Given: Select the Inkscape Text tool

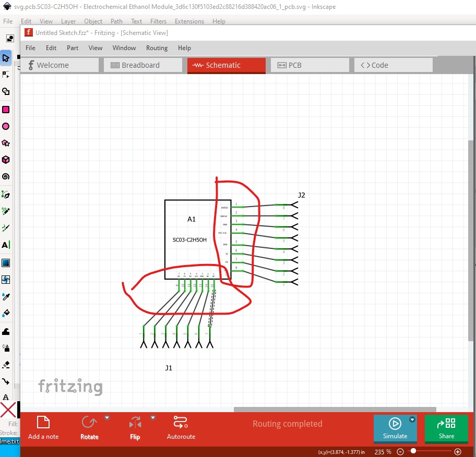Looking at the screenshot, I should coord(6,245).
